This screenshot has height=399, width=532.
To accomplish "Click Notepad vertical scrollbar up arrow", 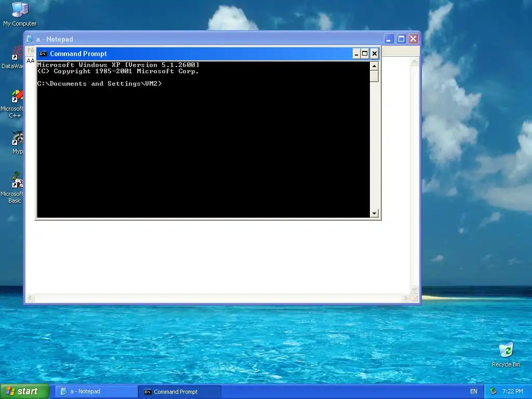I will point(415,62).
